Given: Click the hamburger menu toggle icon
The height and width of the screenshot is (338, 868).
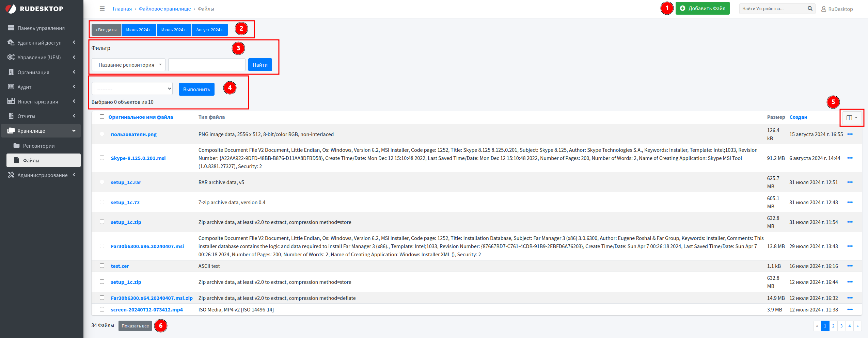Looking at the screenshot, I should (x=102, y=9).
